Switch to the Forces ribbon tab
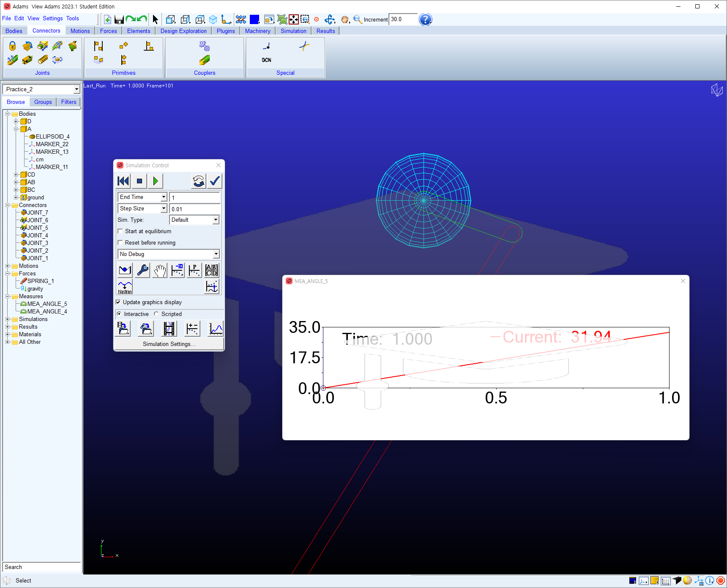 pos(108,31)
